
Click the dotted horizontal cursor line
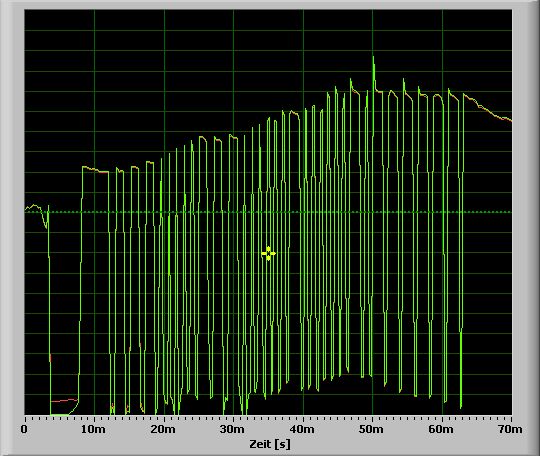click(268, 212)
